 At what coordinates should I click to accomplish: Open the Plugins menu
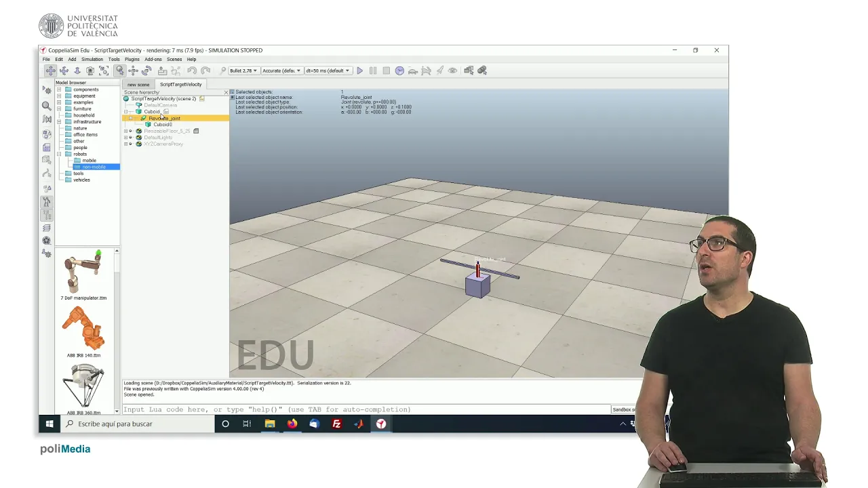tap(132, 60)
